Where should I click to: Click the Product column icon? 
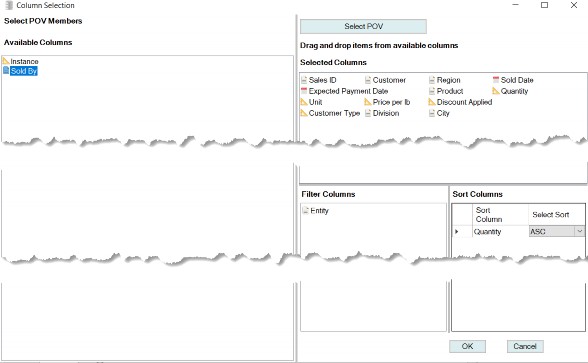(x=432, y=91)
